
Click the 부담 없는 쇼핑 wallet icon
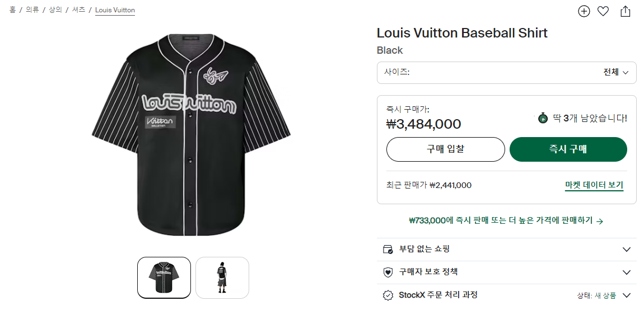[x=388, y=249]
